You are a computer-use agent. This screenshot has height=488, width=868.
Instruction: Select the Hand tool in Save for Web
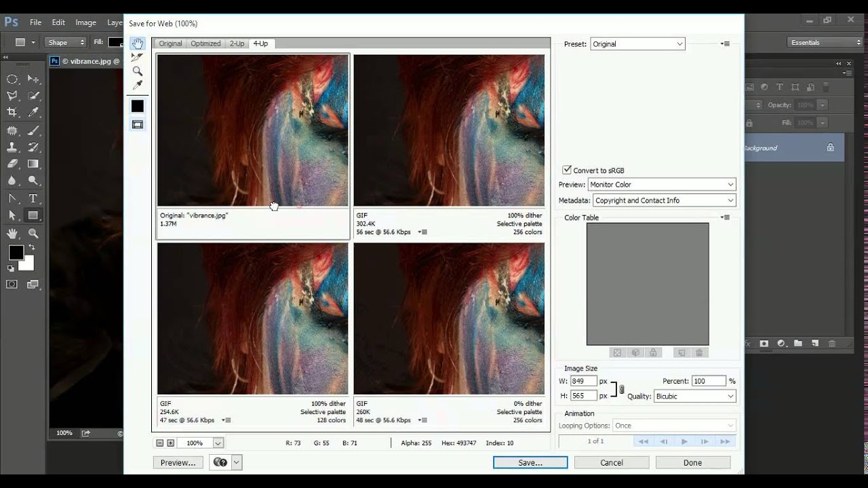pos(138,43)
